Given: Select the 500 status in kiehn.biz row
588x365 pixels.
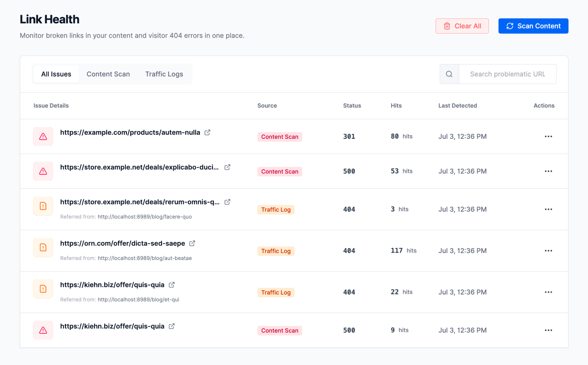Looking at the screenshot, I should [349, 330].
